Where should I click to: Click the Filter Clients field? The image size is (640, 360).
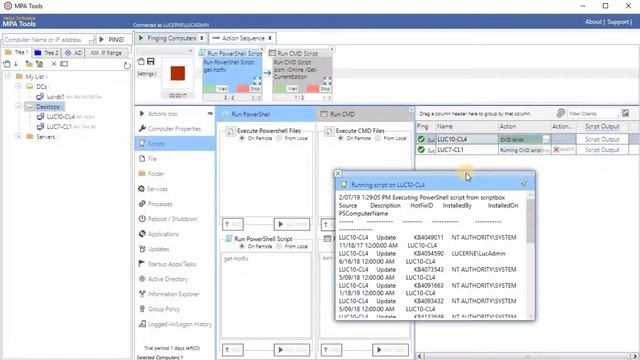point(593,113)
